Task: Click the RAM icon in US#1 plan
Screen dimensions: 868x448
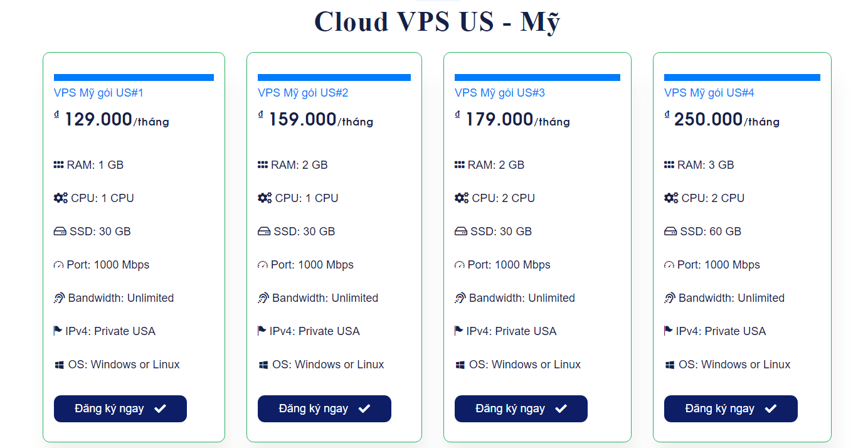Action: (59, 165)
